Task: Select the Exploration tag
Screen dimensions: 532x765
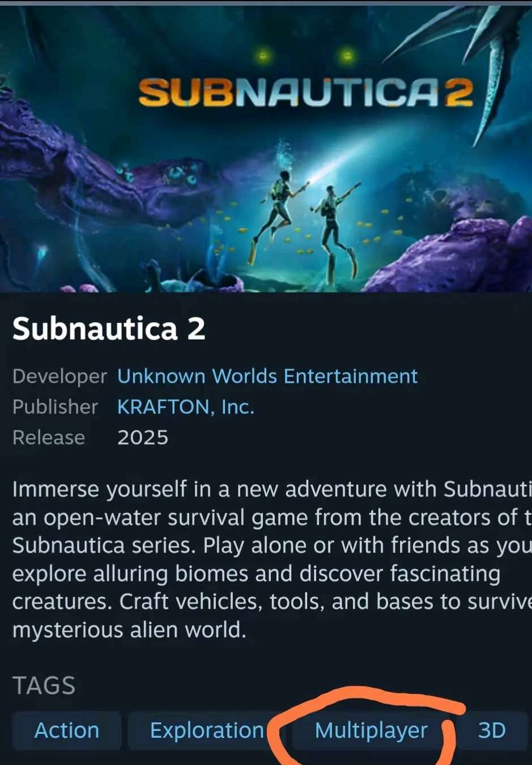Action: coord(207,730)
